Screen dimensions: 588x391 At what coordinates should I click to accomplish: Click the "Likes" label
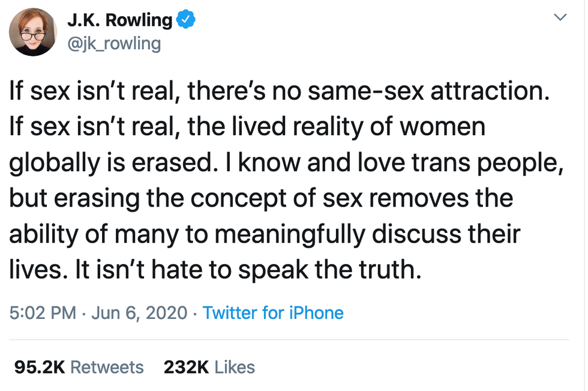click(x=235, y=367)
